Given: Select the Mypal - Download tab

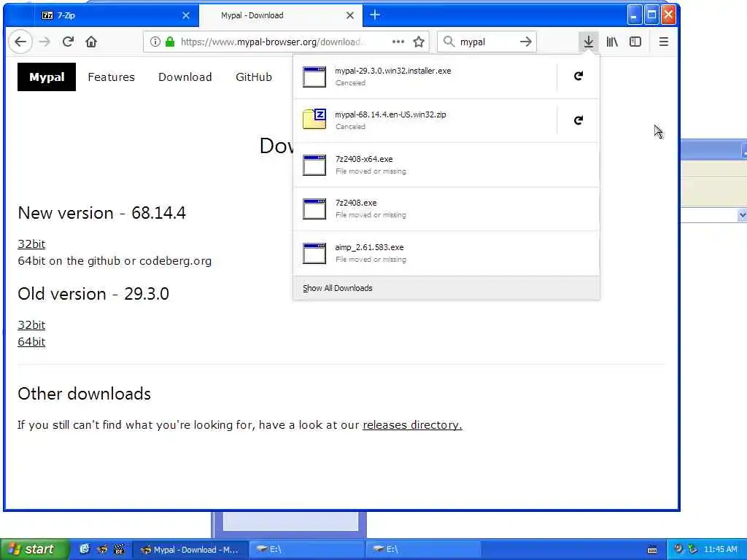Looking at the screenshot, I should pos(281,15).
